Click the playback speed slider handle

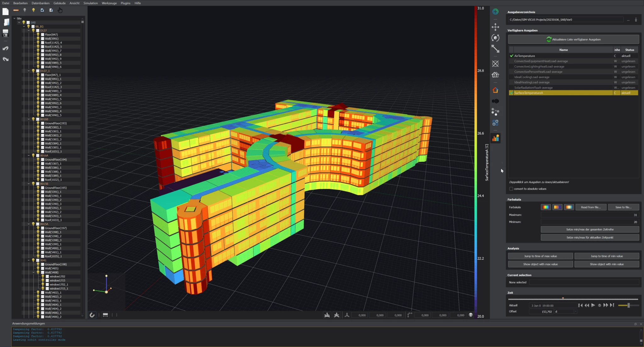[628, 305]
